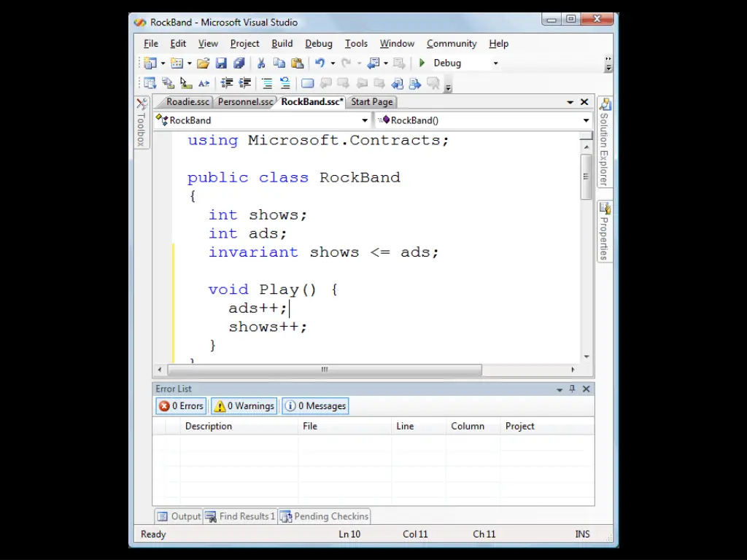Open the active files list dropdown
This screenshot has height=560, width=747.
coord(570,102)
